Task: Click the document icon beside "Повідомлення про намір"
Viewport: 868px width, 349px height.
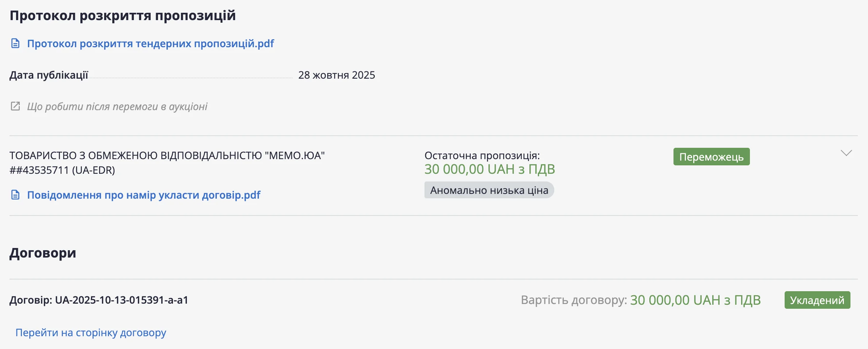Action: [x=15, y=195]
